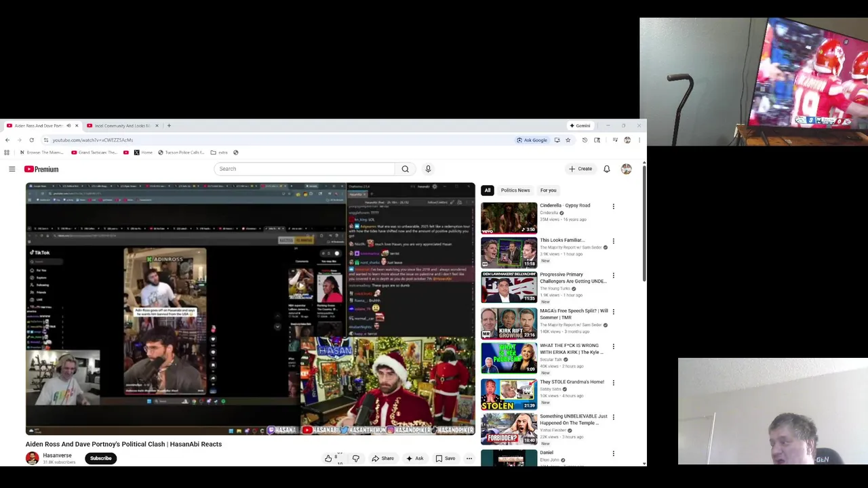Start voice search with the microphone

point(428,169)
